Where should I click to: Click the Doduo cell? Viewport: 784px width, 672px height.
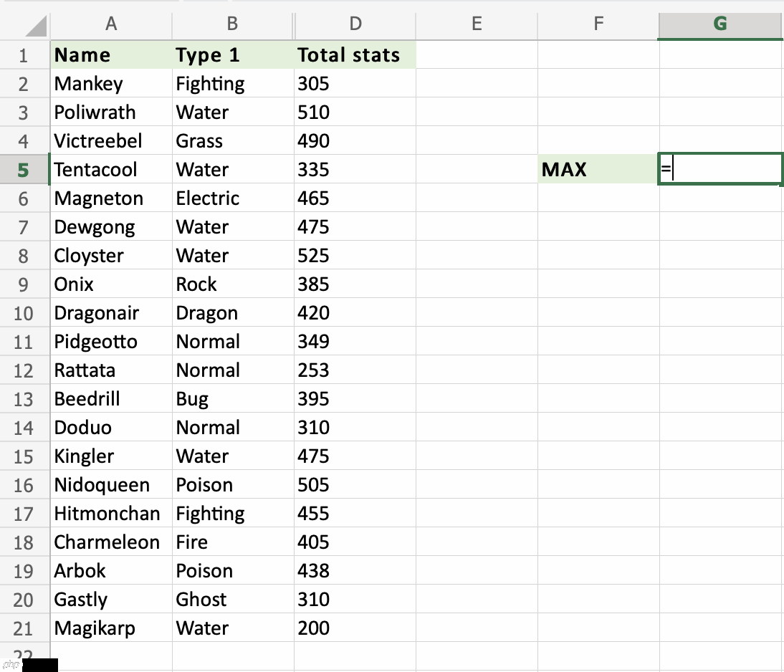pos(111,428)
